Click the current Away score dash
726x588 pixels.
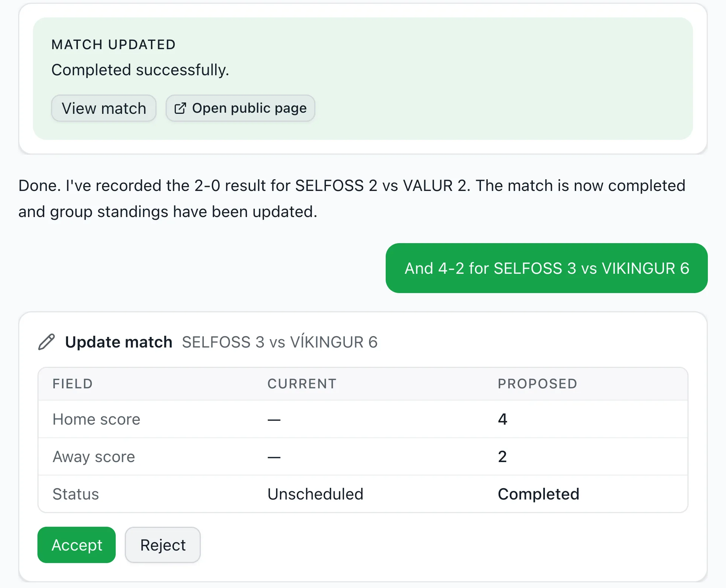(x=274, y=457)
